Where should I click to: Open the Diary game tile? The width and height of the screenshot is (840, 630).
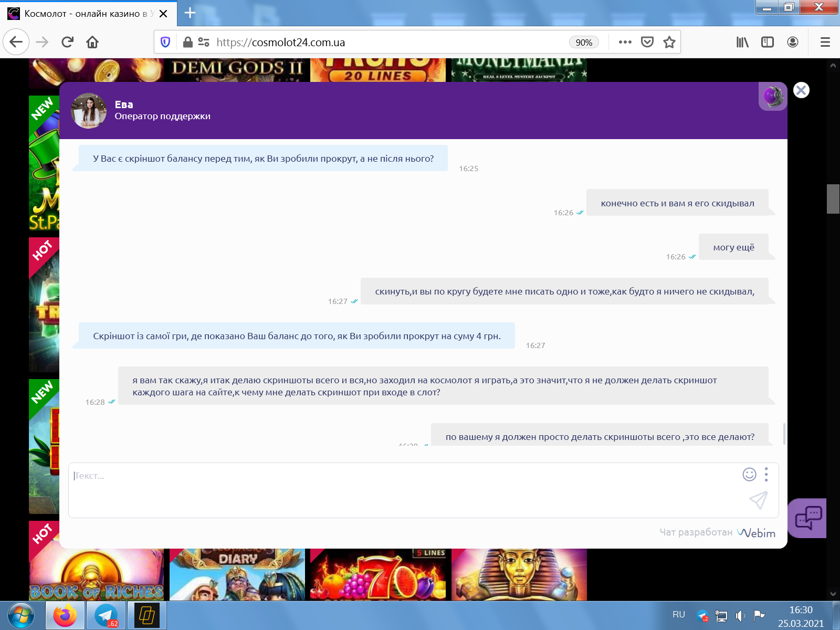click(237, 574)
